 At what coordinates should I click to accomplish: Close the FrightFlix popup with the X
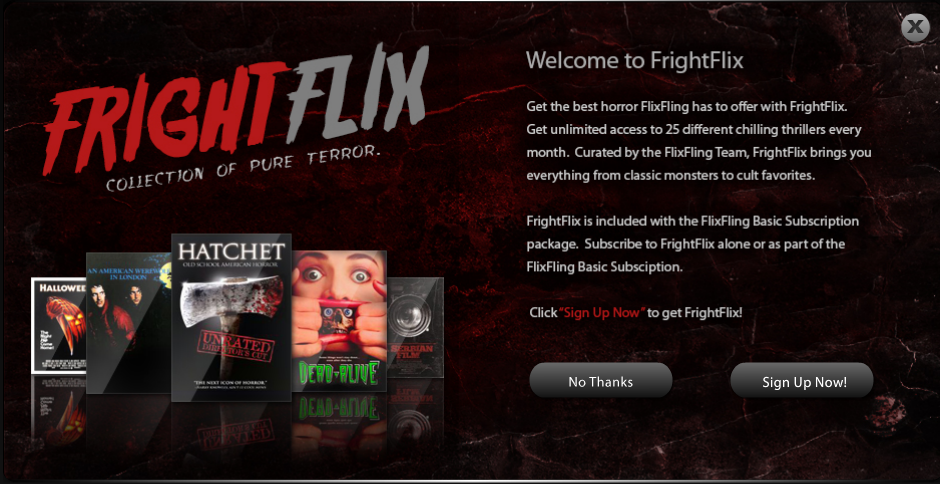[915, 27]
